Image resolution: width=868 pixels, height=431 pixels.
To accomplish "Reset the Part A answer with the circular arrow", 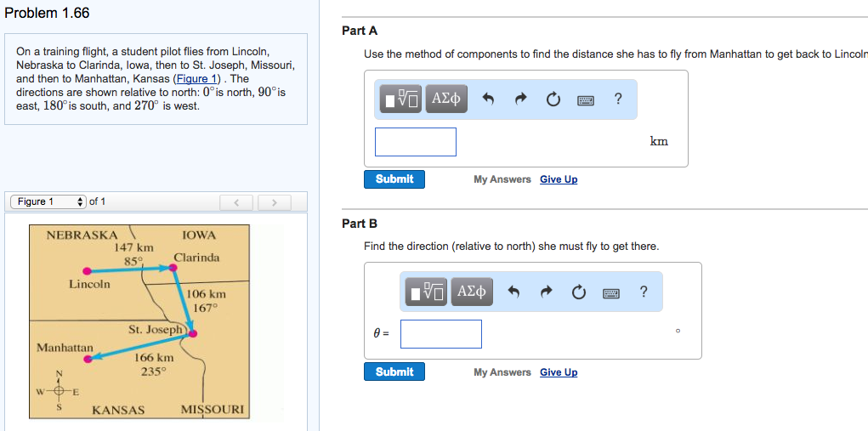I will point(553,99).
